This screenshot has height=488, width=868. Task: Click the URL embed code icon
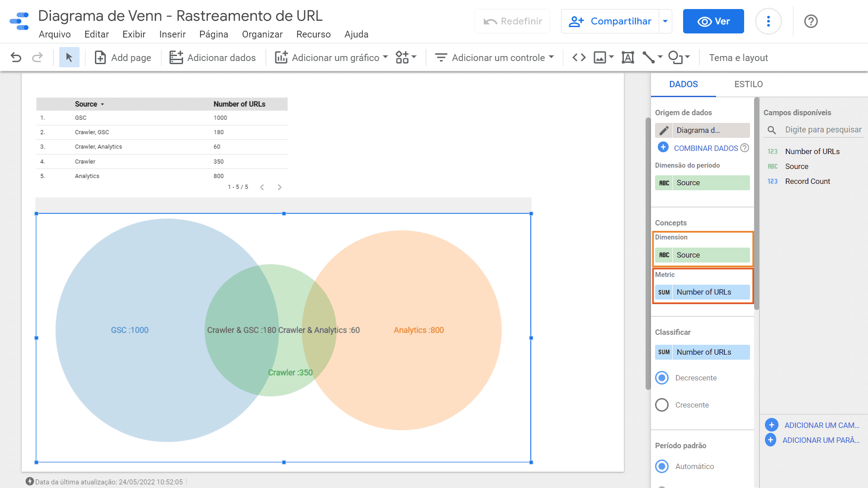[x=579, y=57]
